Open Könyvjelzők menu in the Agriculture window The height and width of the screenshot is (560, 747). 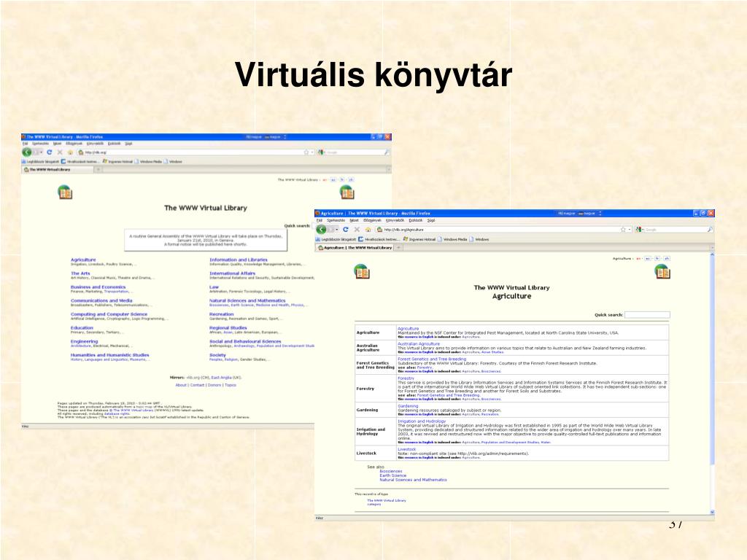click(395, 220)
